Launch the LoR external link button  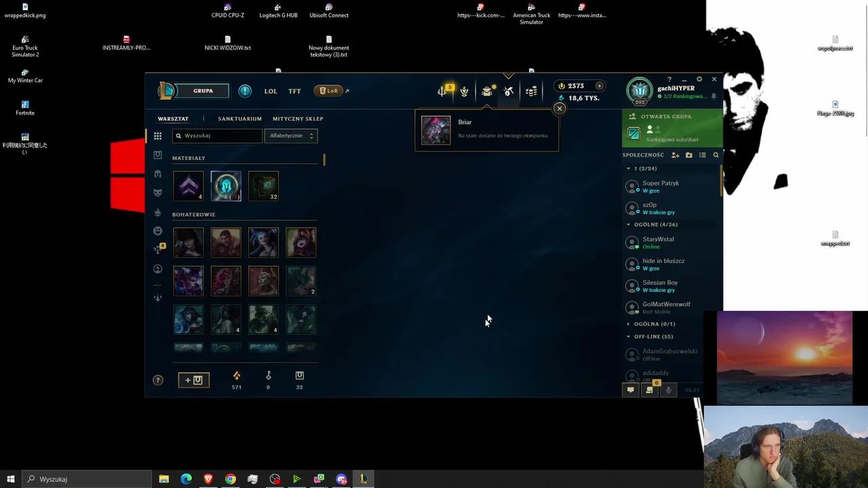(332, 91)
